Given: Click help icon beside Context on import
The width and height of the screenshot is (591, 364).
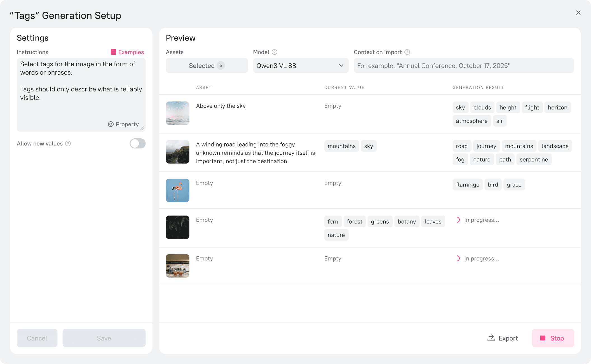Looking at the screenshot, I should point(407,52).
